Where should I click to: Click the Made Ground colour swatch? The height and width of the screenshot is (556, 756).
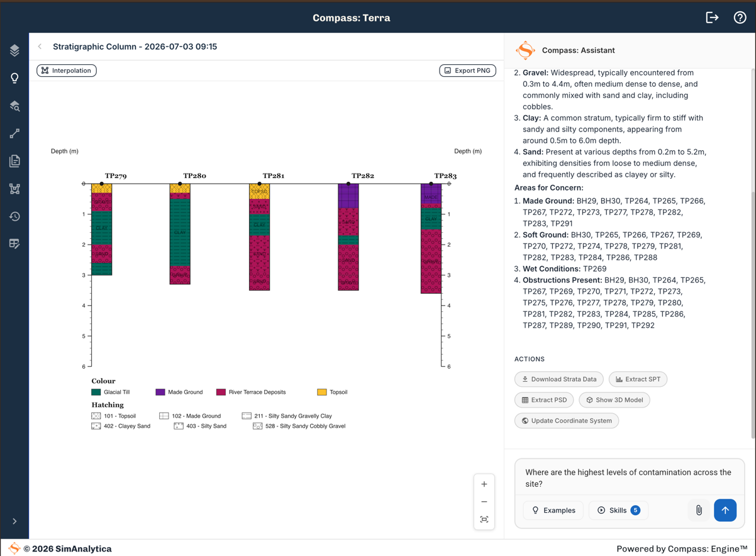[160, 392]
